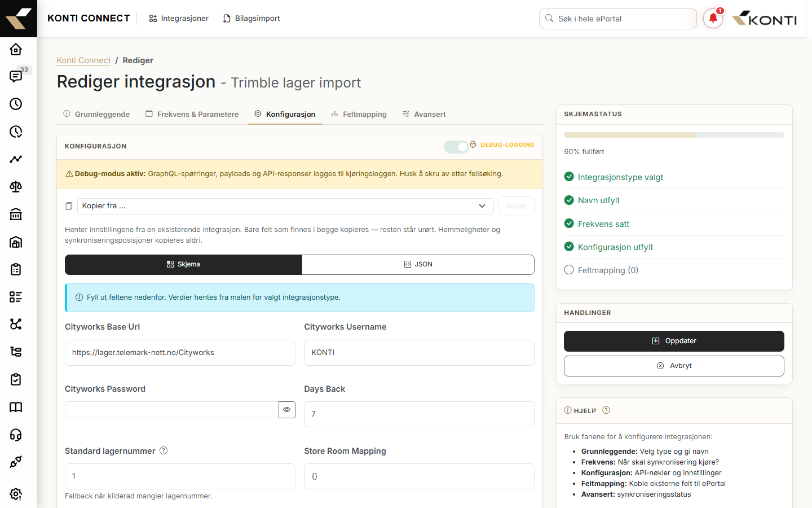This screenshot has width=812, height=508.
Task: Select the Konfigurasjon tab
Action: coord(285,114)
